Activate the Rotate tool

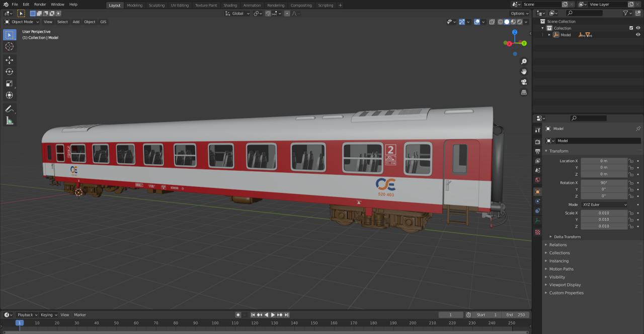coord(9,72)
